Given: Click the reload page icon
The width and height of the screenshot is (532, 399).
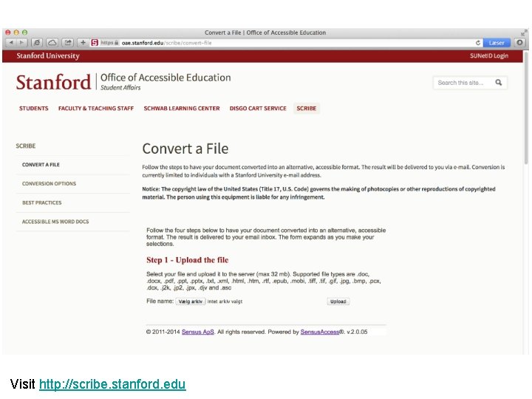Looking at the screenshot, I should tap(478, 43).
